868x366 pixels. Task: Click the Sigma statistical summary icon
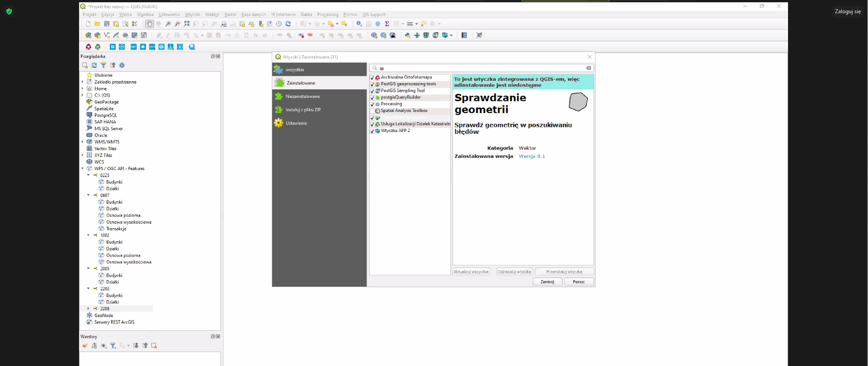pos(387,24)
